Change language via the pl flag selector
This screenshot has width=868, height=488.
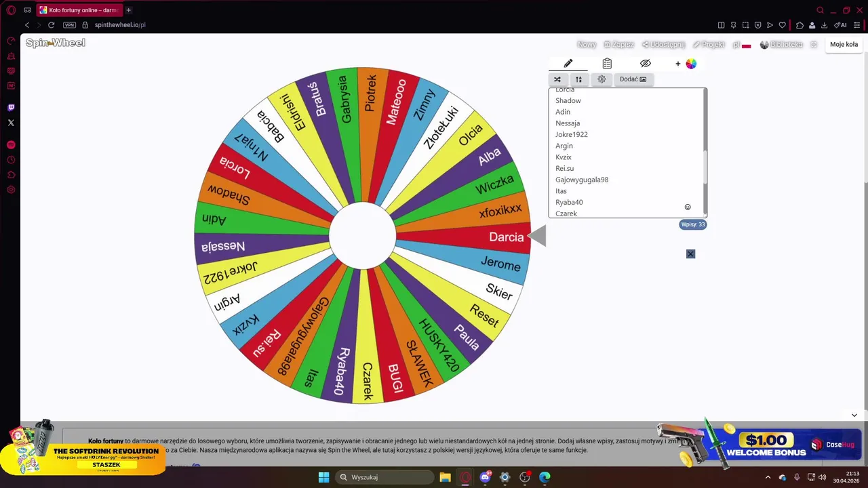click(x=742, y=45)
